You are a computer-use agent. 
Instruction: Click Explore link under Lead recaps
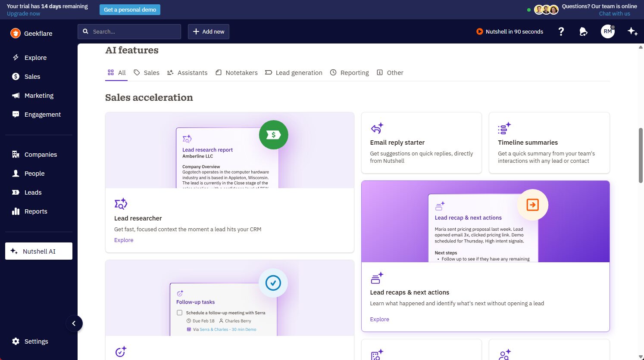point(380,320)
